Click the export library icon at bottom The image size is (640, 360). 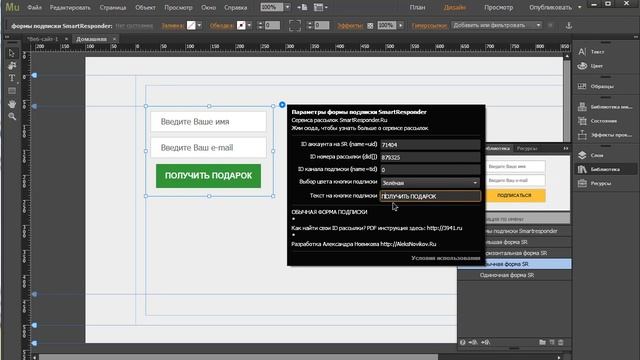(485, 342)
